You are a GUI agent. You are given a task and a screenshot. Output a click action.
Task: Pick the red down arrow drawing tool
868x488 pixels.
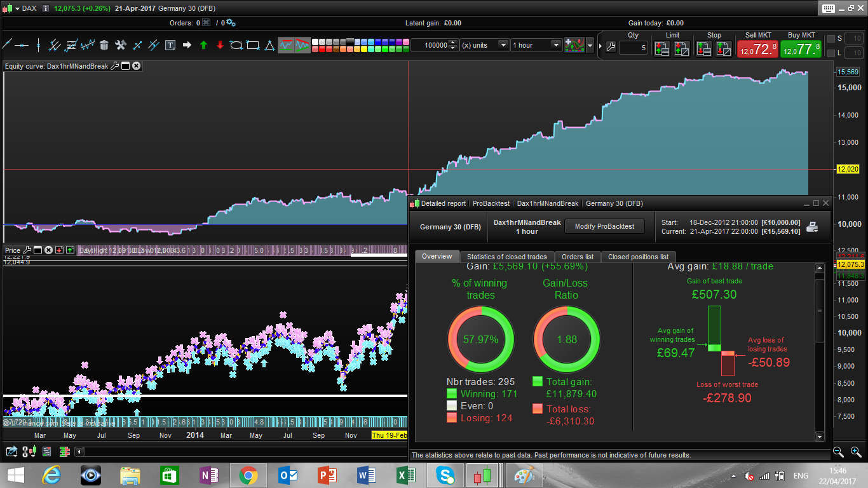[x=220, y=45]
